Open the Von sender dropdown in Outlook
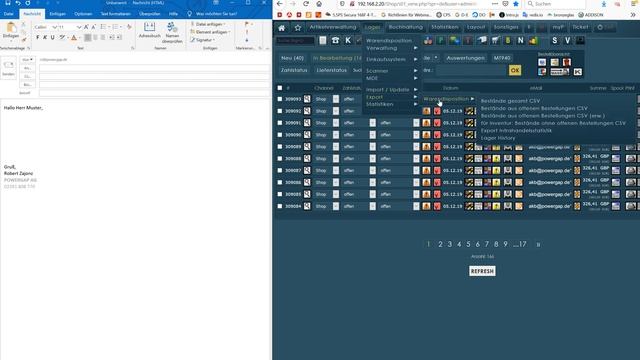Image resolution: width=640 pixels, height=360 pixels. [27, 60]
